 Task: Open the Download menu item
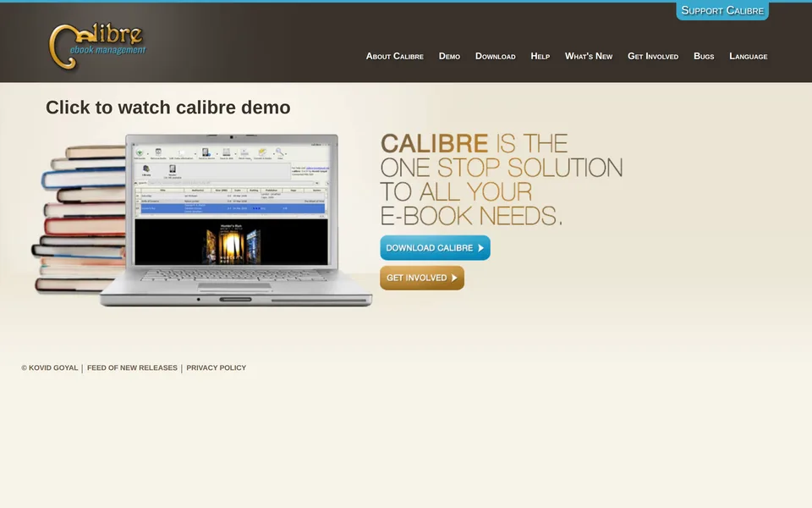click(495, 56)
